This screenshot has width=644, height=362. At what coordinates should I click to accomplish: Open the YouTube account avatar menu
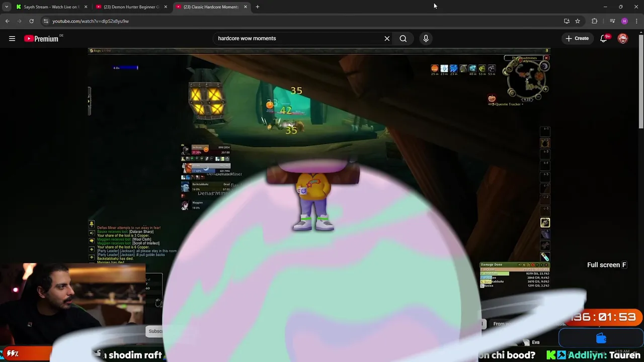click(x=623, y=38)
